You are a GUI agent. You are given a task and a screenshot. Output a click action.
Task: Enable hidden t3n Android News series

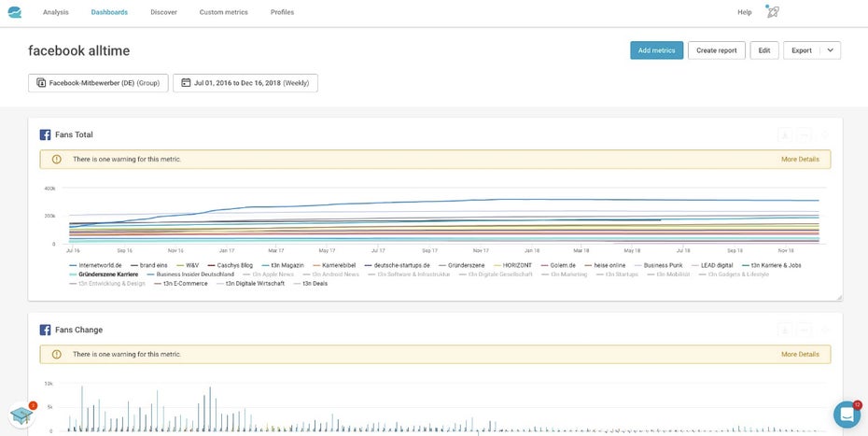point(331,274)
